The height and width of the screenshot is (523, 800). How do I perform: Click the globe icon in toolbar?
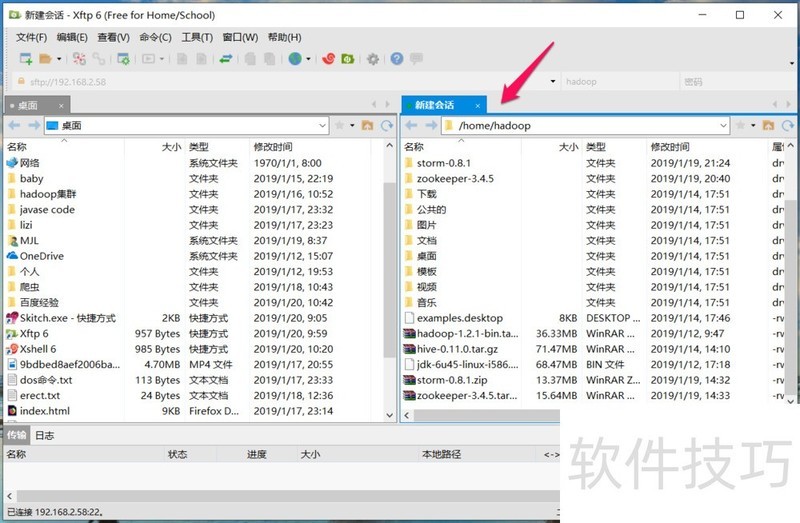pos(295,59)
